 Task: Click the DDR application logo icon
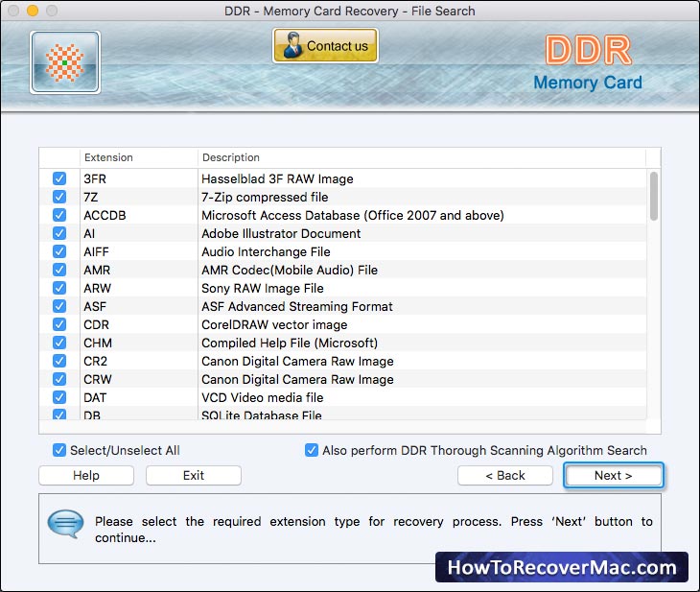65,62
